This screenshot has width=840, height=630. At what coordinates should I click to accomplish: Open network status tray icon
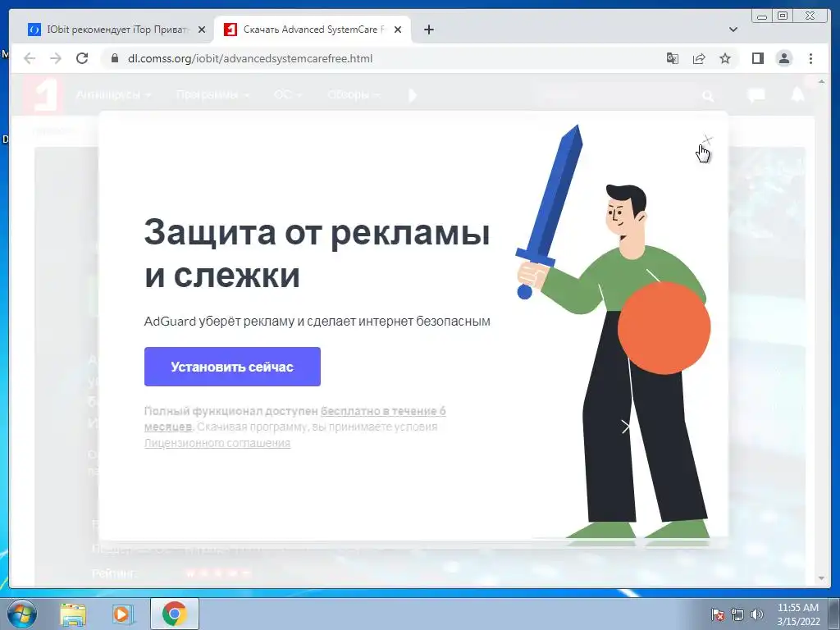[x=737, y=614]
